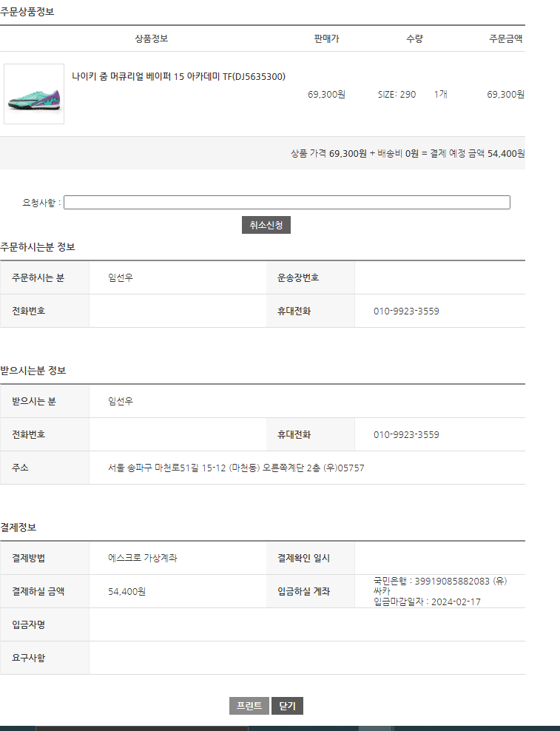This screenshot has height=731, width=560.
Task: Click the 취소신청 cancel request button
Action: click(266, 225)
